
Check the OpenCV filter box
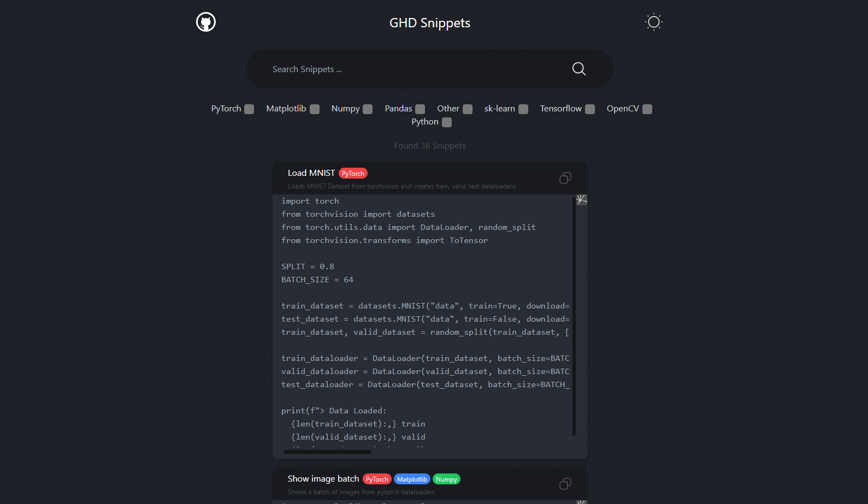[x=647, y=109]
